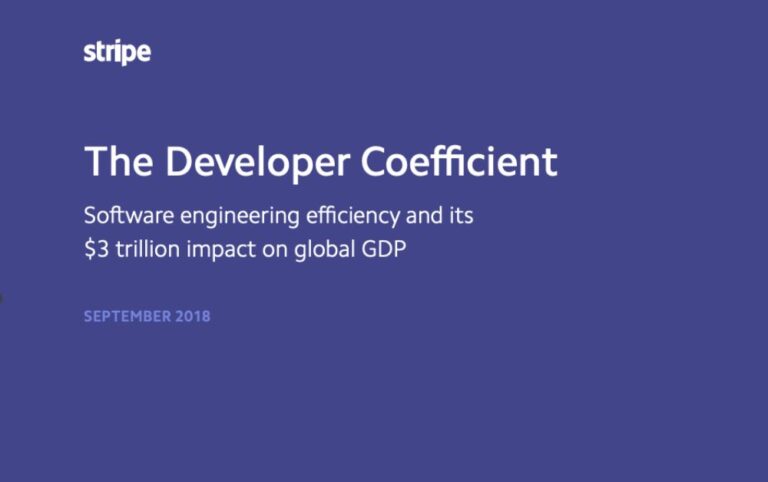Click "GDP" at end of subtitle
Screen dimensions: 768x482
[386, 250]
